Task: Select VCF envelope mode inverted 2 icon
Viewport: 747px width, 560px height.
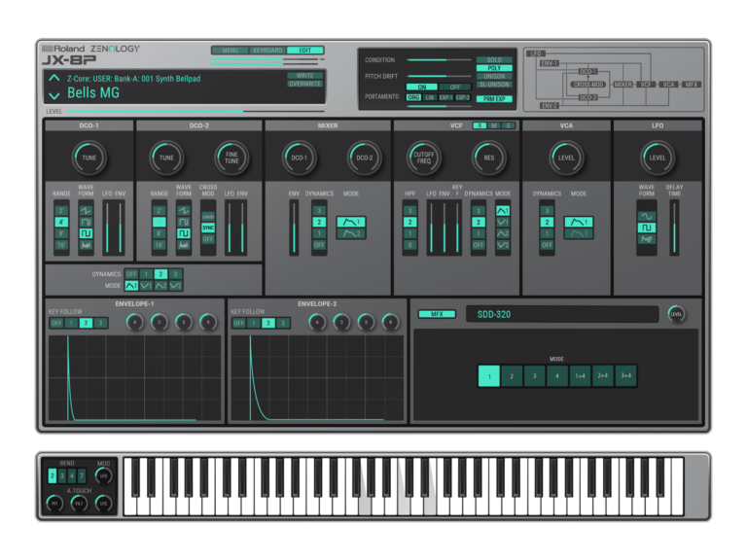Action: (503, 245)
